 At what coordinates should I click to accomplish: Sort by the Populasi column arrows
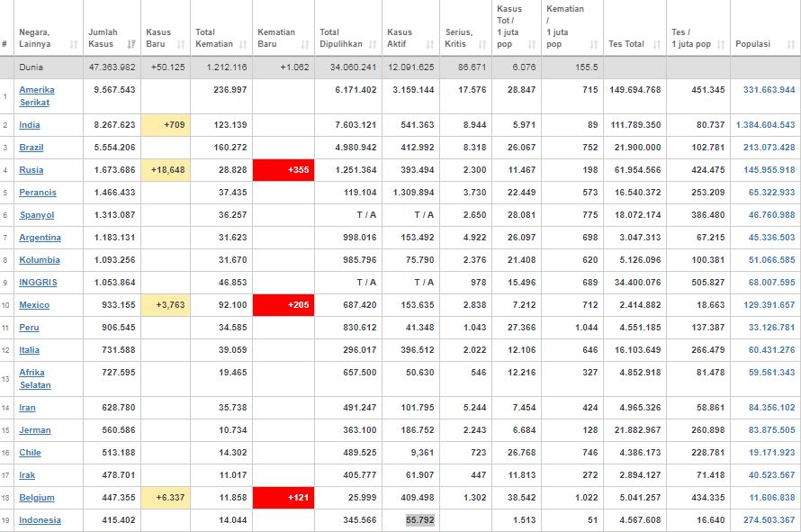coord(791,44)
